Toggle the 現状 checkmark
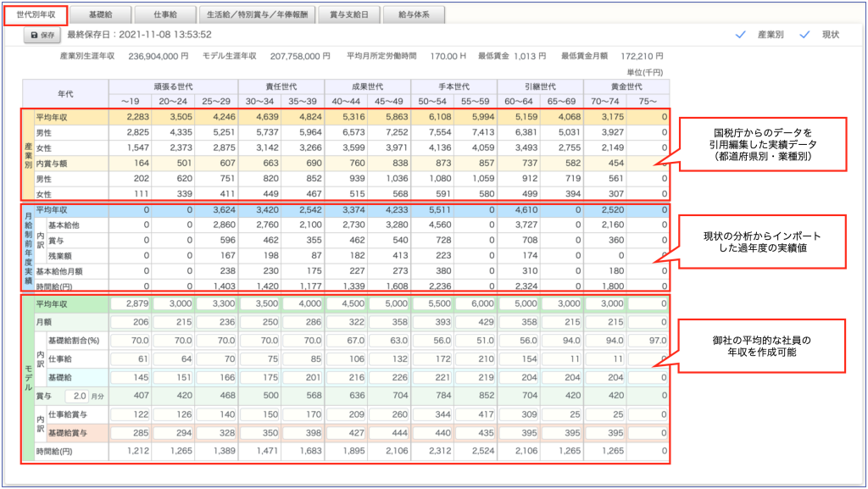The image size is (868, 489). click(x=804, y=35)
